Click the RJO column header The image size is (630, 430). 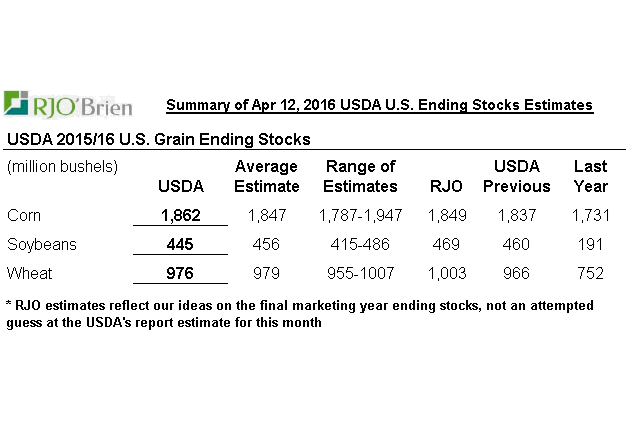coord(445,186)
